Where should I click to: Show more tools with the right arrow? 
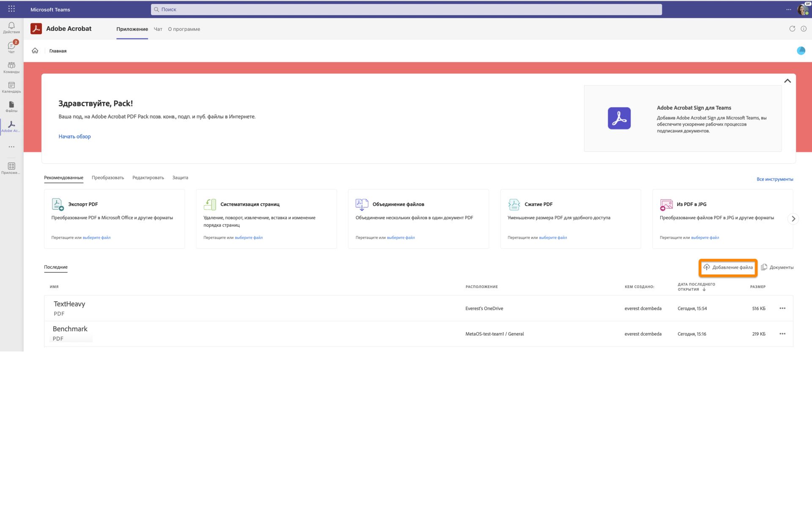(793, 219)
